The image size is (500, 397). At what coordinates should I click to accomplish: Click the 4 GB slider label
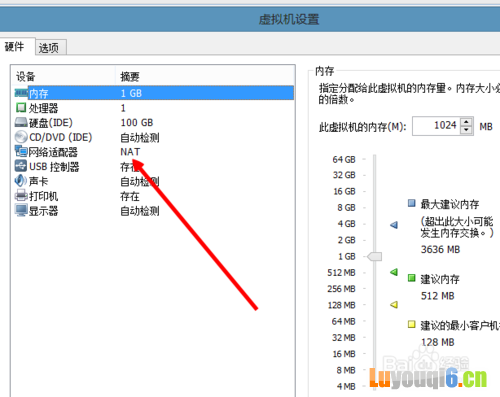(x=346, y=224)
